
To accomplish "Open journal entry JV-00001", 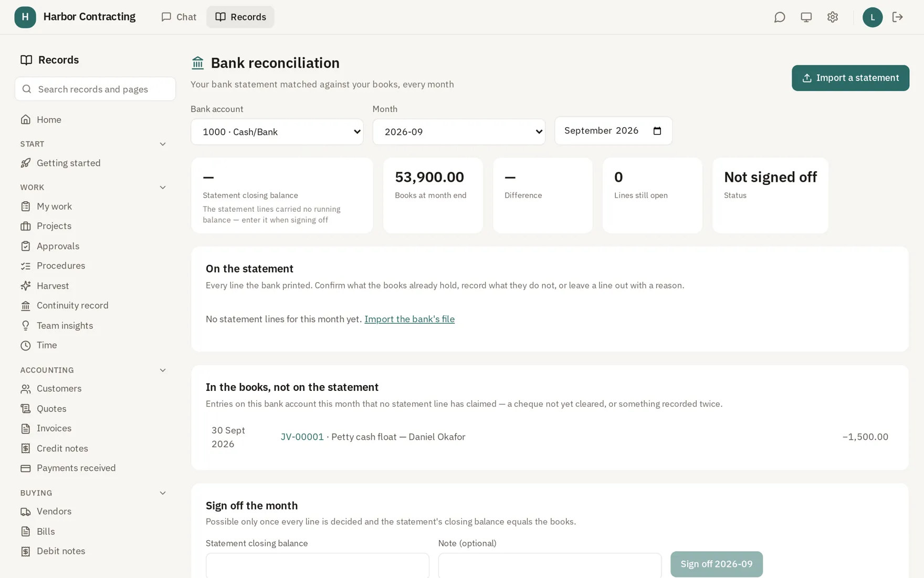I will tap(302, 437).
